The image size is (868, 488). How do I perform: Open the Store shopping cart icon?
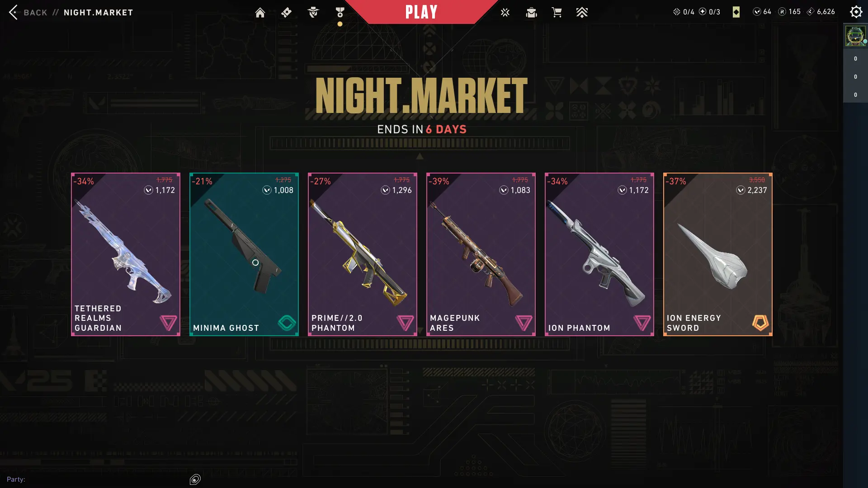[x=557, y=13]
